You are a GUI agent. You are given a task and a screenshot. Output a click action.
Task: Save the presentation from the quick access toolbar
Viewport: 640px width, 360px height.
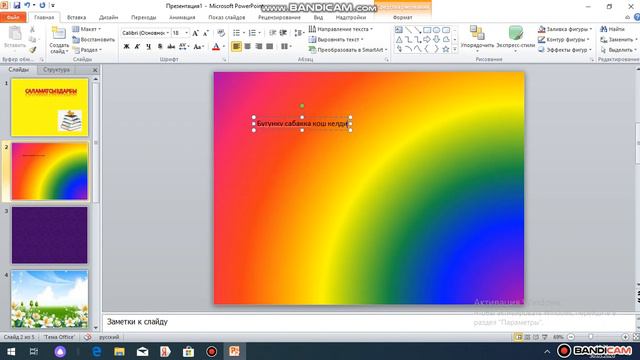[17, 5]
